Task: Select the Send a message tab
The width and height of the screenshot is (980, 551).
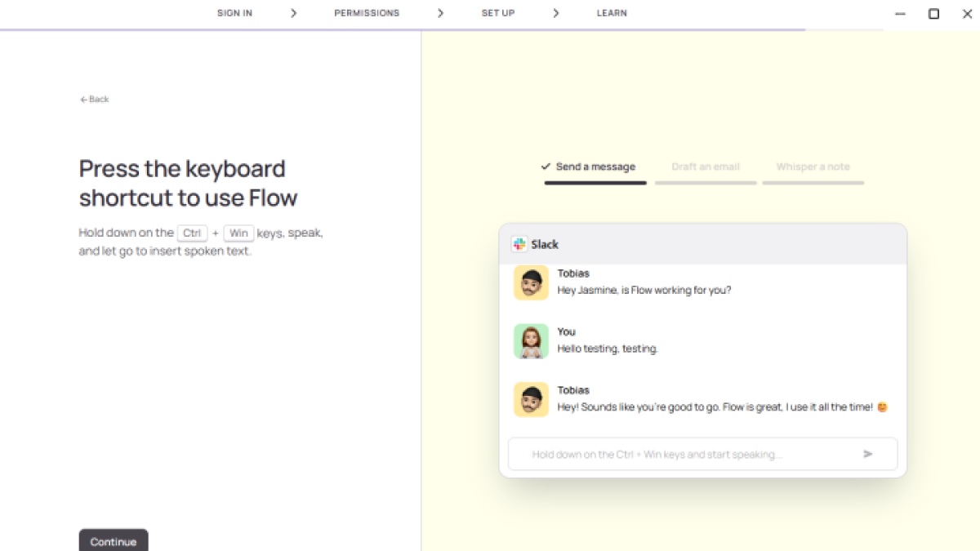Action: (595, 167)
